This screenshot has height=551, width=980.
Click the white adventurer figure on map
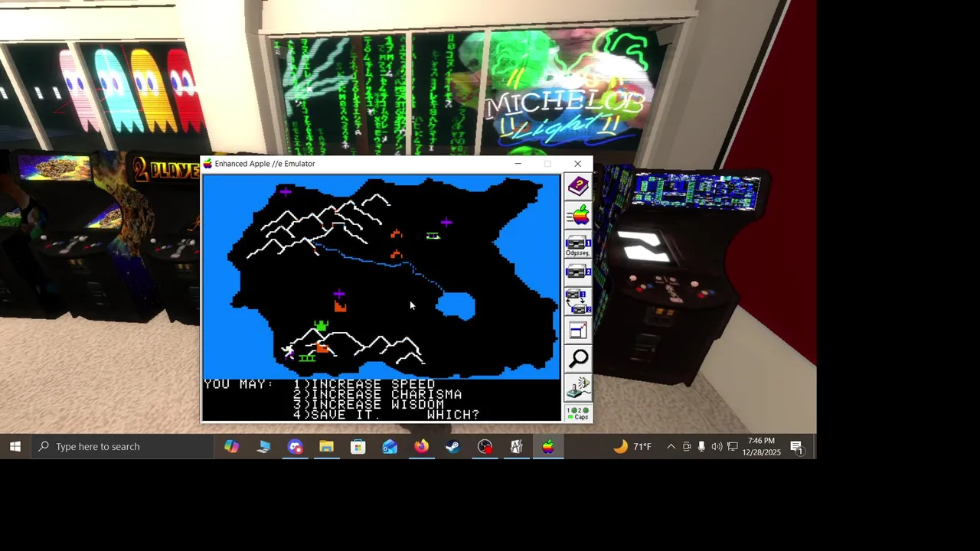tap(288, 351)
